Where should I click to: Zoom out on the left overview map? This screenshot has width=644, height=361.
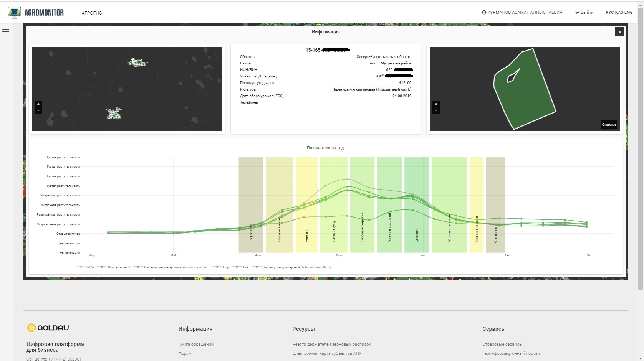(38, 110)
